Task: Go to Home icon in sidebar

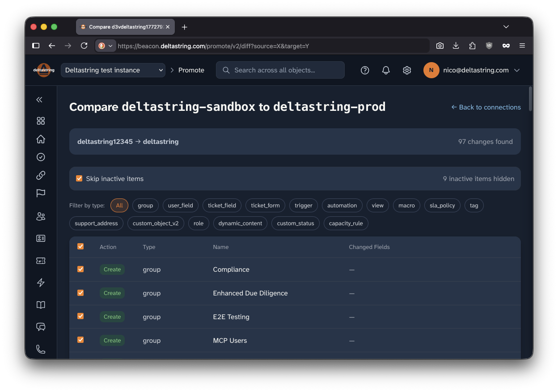Action: click(41, 139)
